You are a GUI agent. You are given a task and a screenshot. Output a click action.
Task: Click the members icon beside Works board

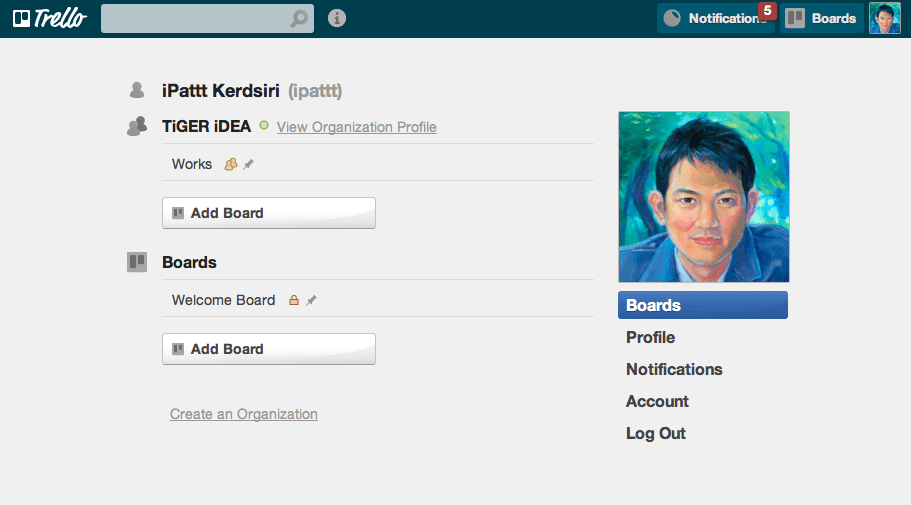pyautogui.click(x=231, y=164)
